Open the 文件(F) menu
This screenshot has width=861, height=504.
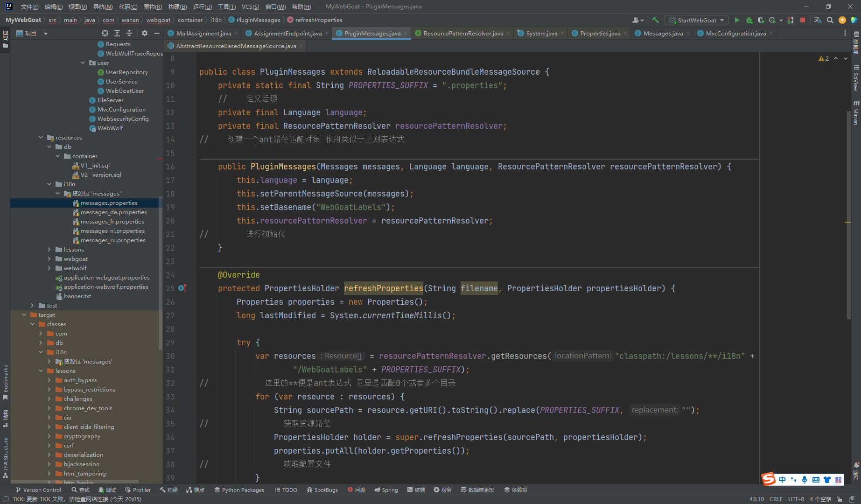coord(29,7)
